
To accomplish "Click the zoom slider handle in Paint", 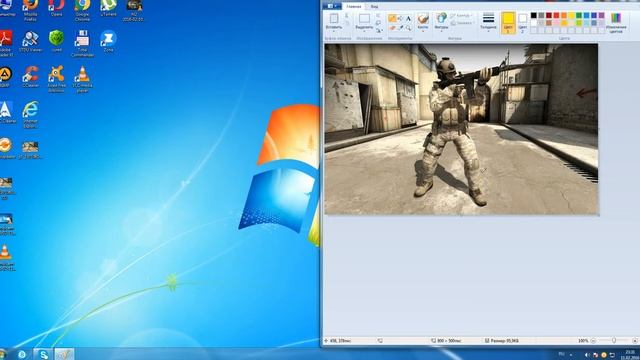I will tap(614, 340).
